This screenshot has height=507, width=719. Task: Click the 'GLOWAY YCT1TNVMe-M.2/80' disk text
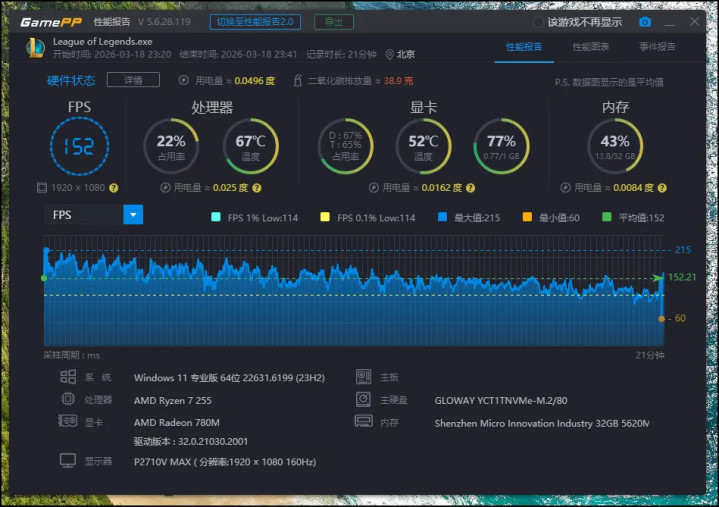pyautogui.click(x=501, y=400)
